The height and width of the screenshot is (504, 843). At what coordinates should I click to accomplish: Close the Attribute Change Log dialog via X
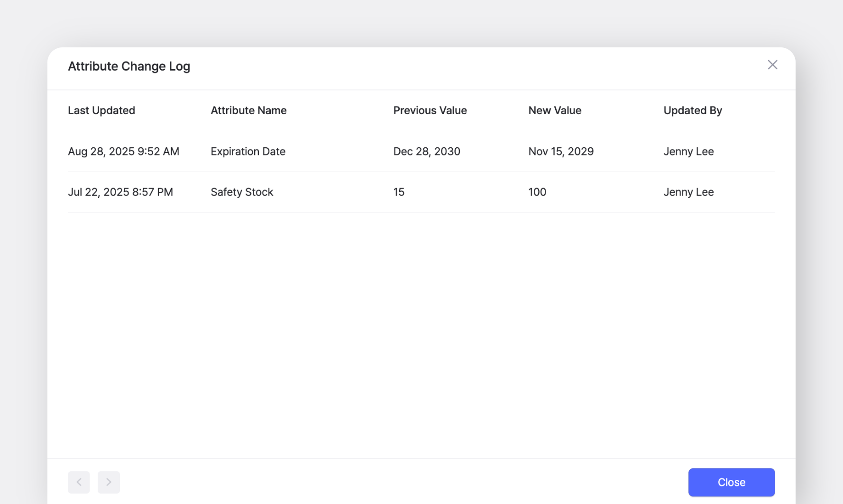coord(772,65)
